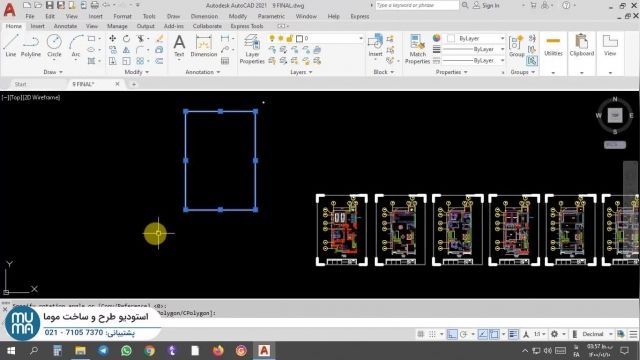This screenshot has height=360, width=640.
Task: Activate the multiline Text tool
Action: tap(179, 46)
